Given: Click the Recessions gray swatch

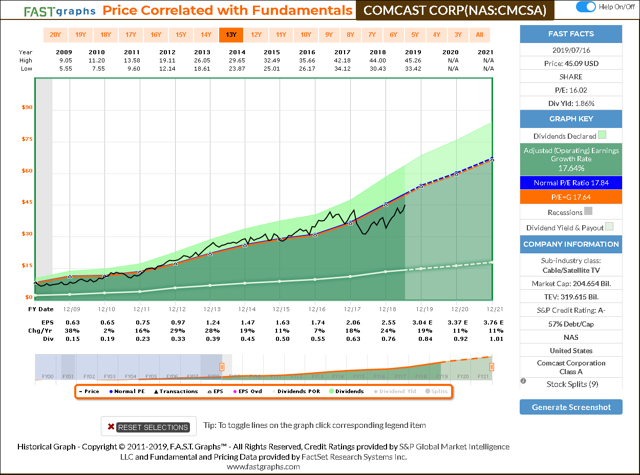Looking at the screenshot, I should (588, 211).
